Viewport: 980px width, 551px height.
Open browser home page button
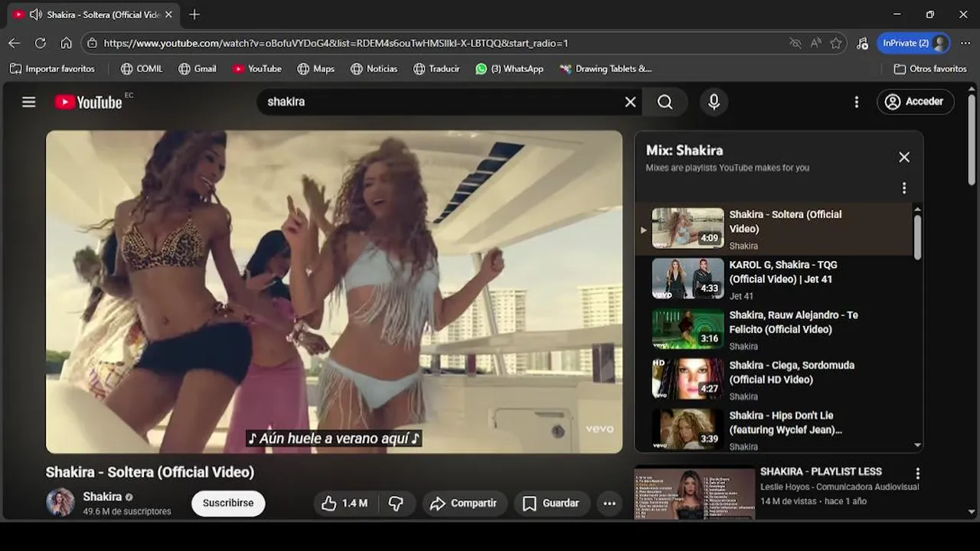pos(67,44)
